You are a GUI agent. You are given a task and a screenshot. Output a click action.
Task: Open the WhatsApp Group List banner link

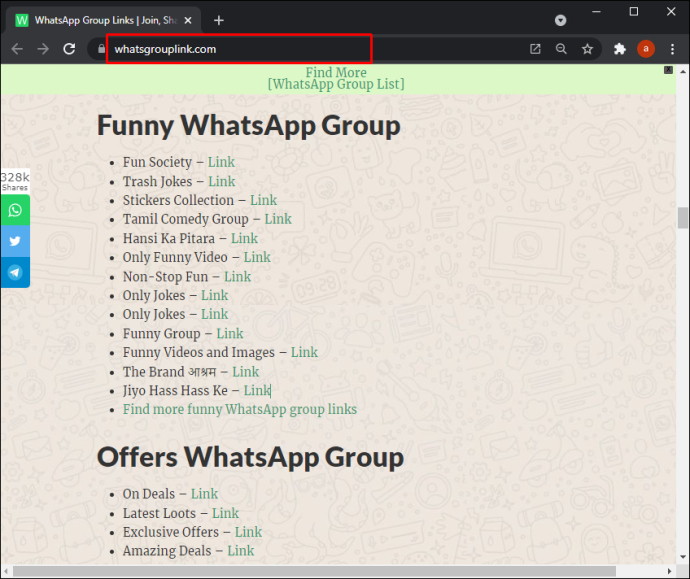tap(336, 84)
